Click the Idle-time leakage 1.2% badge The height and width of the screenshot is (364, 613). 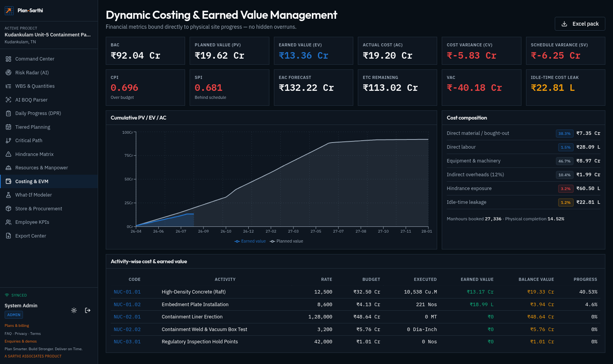pyautogui.click(x=565, y=202)
